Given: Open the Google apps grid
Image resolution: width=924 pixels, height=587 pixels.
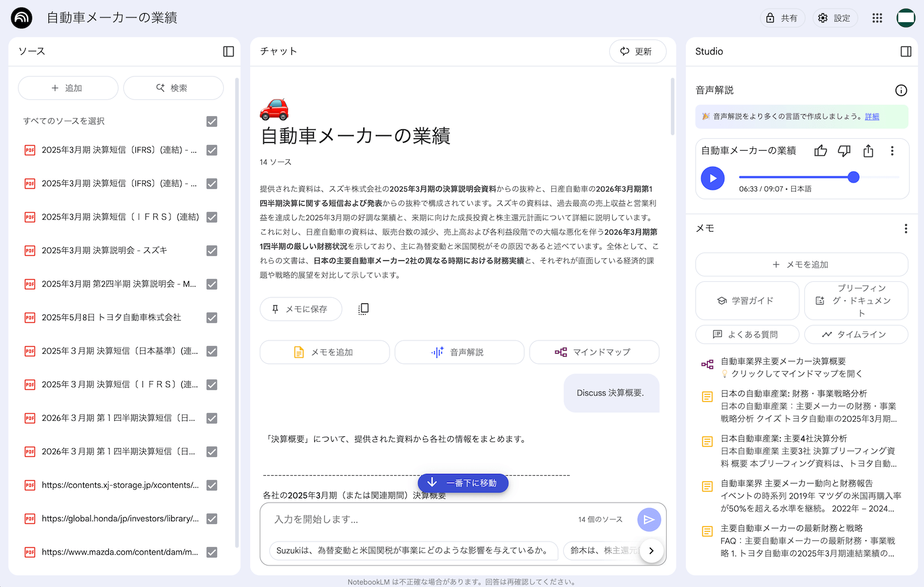Looking at the screenshot, I should tap(877, 18).
